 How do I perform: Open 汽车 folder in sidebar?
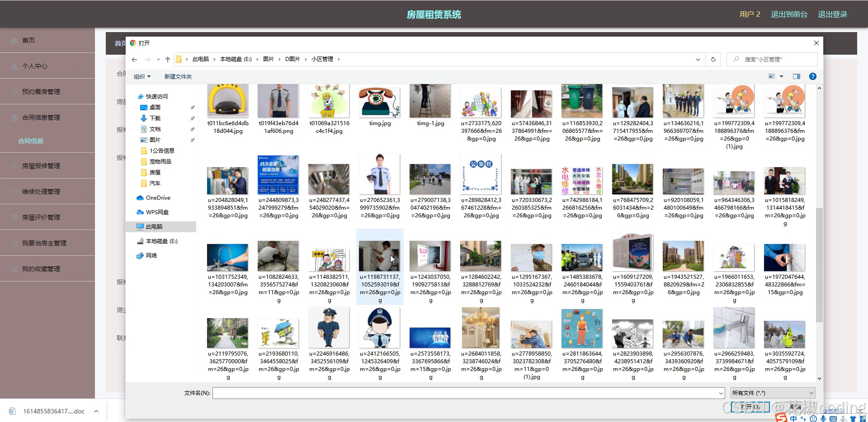pos(155,183)
